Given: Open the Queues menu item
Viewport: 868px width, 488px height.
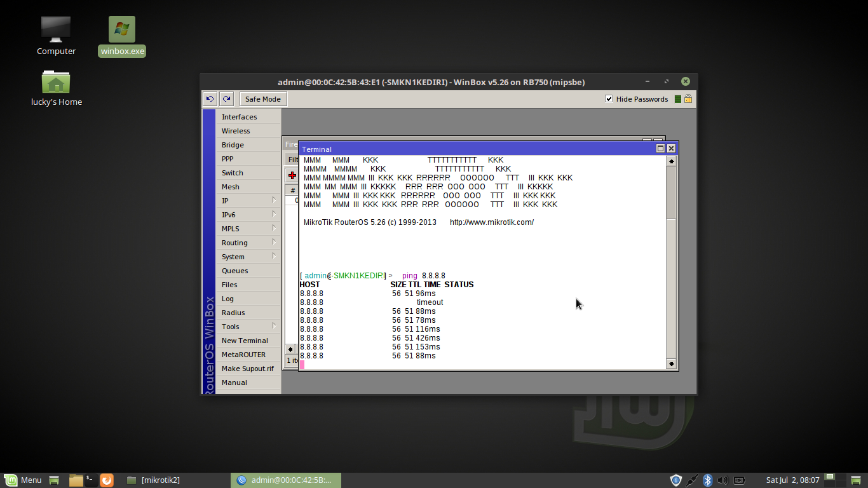Looking at the screenshot, I should tap(248, 271).
